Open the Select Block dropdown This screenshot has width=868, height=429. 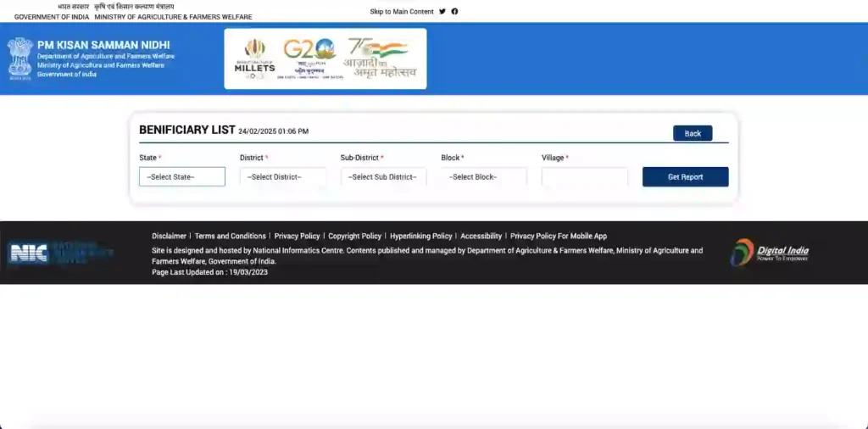point(484,177)
